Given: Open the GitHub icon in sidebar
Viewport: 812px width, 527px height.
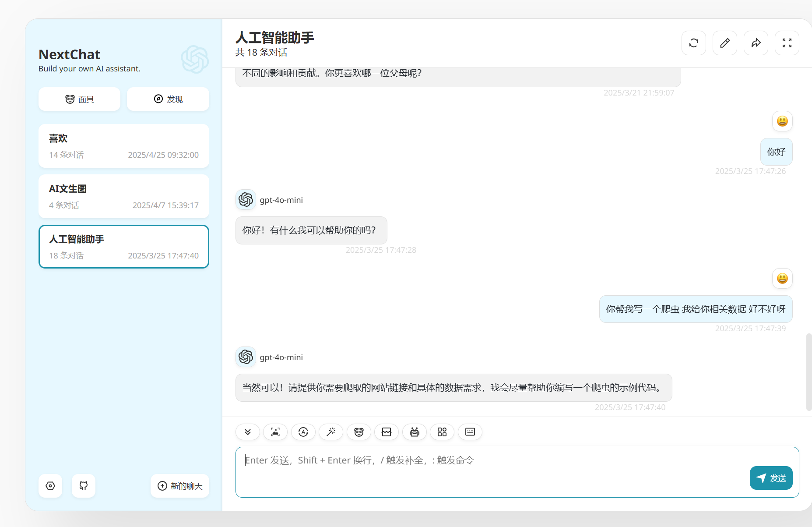Looking at the screenshot, I should [83, 486].
